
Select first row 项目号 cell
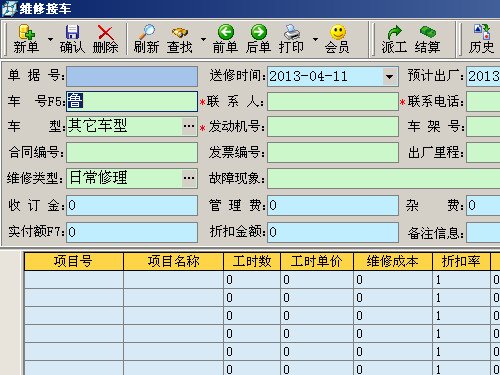74,280
